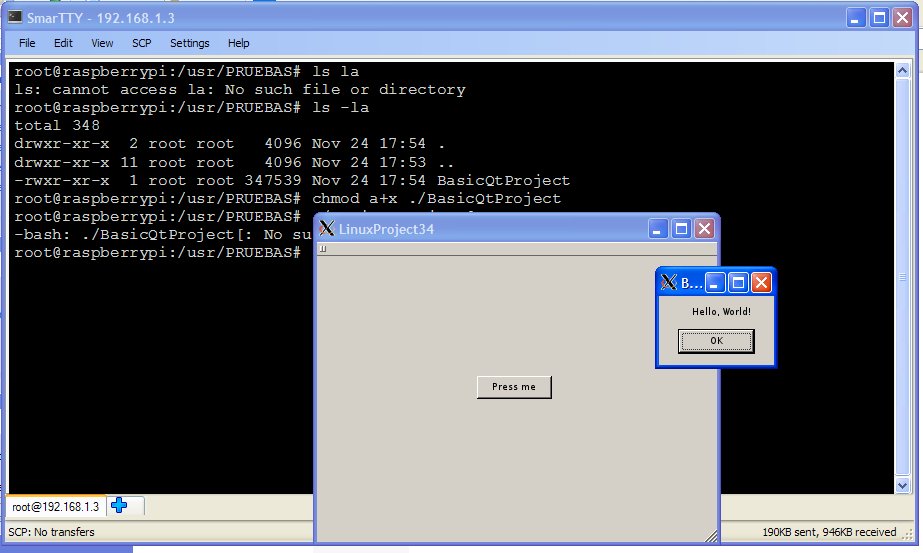923x553 pixels.
Task: Click the X11 icon in Hello World dialog title bar
Action: pos(668,283)
